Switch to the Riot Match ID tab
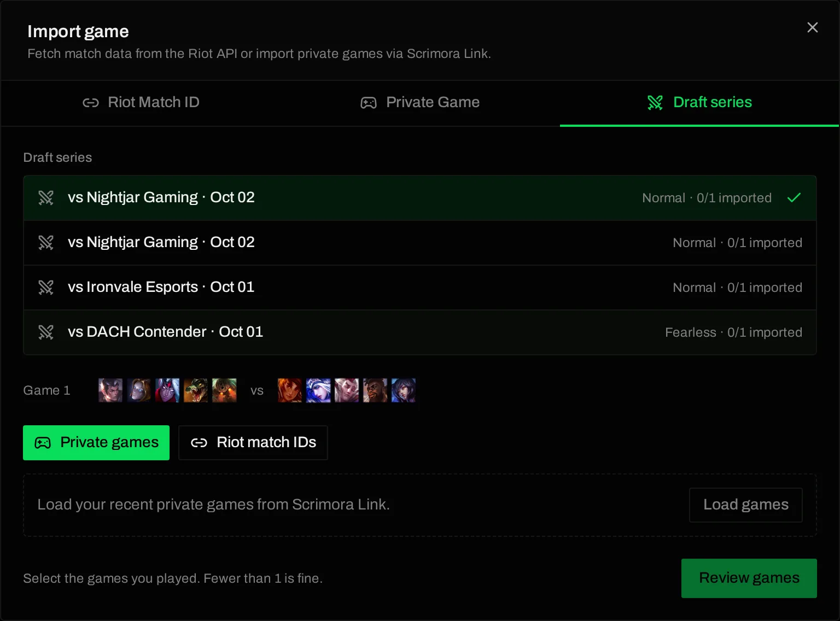Image resolution: width=840 pixels, height=621 pixels. 141,103
